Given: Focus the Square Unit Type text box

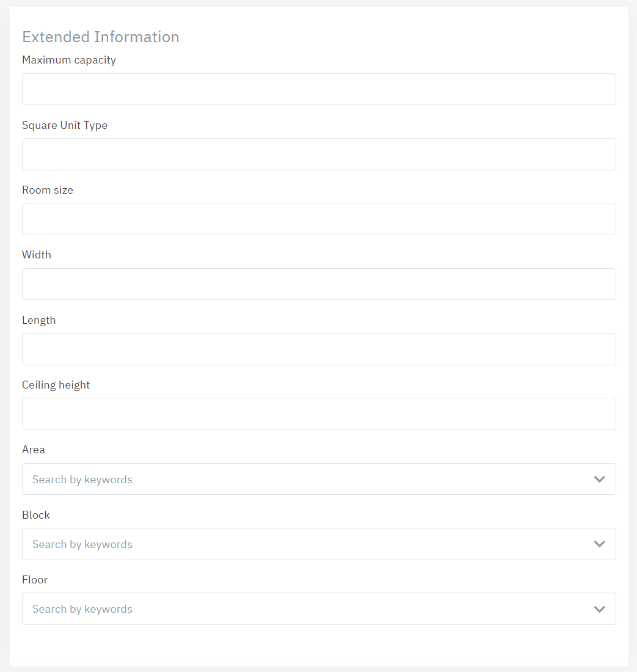Looking at the screenshot, I should (x=319, y=154).
